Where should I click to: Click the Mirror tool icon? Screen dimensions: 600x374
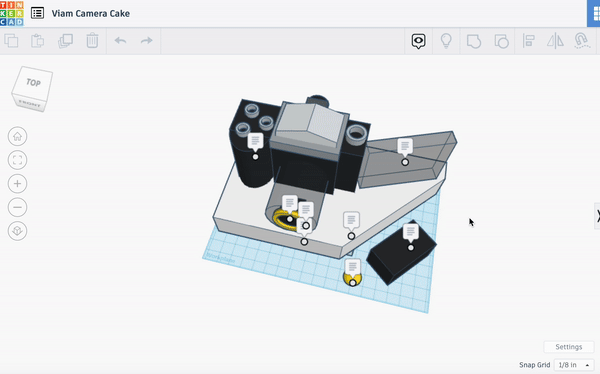(555, 41)
